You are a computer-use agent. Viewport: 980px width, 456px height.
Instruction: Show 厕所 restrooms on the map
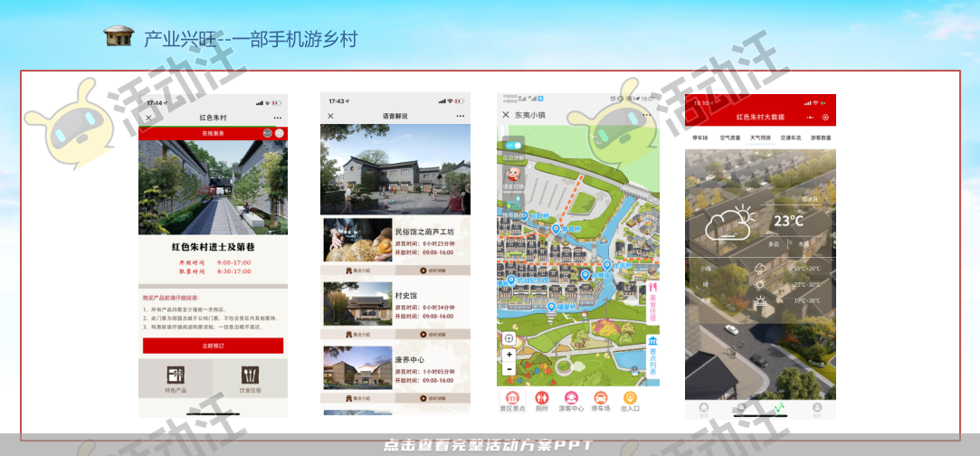point(541,399)
